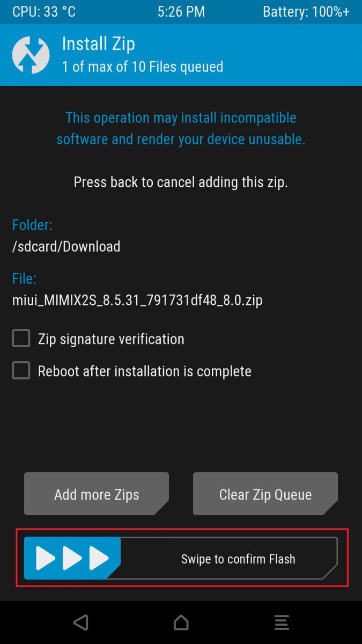Image resolution: width=362 pixels, height=644 pixels.
Task: Enable Zip signature verification checkbox
Action: point(21,339)
